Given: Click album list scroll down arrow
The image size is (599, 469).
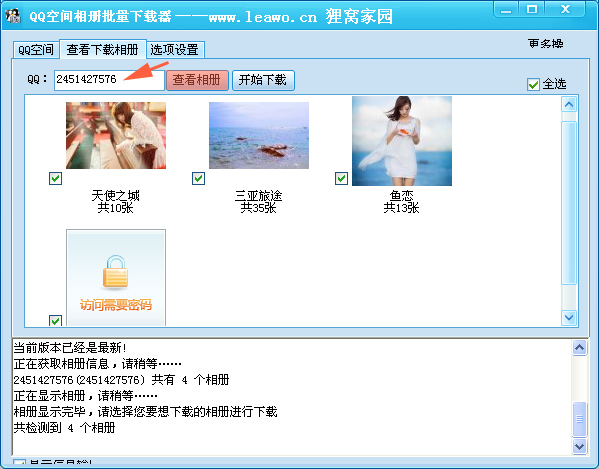Looking at the screenshot, I should (x=569, y=317).
